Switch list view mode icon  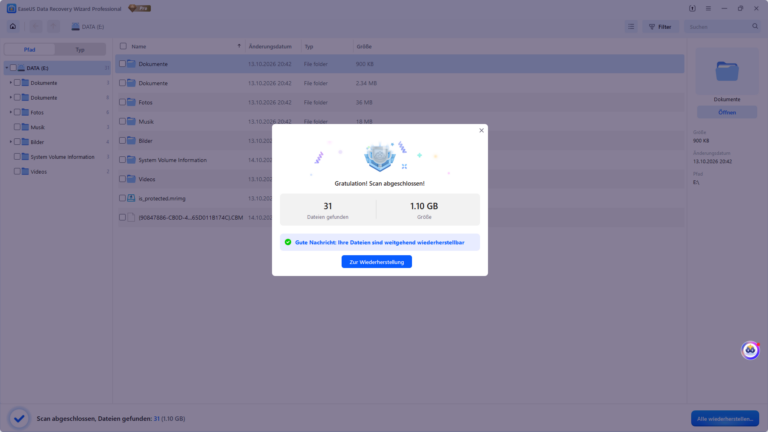point(631,26)
